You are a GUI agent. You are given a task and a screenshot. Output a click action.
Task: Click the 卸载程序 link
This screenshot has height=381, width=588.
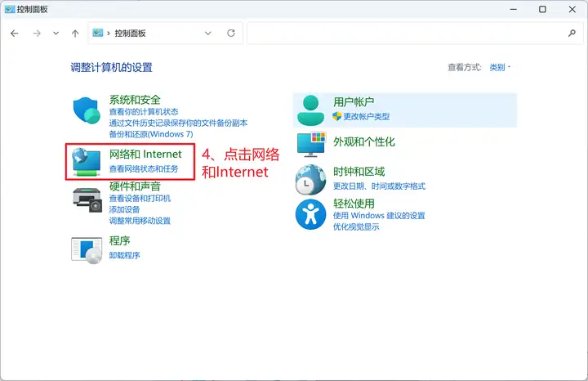click(124, 255)
